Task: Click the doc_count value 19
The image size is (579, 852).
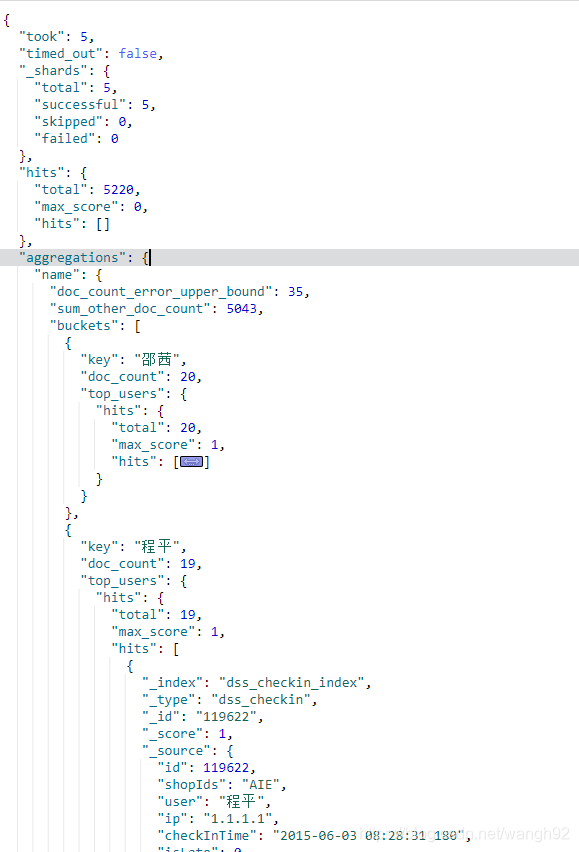Action: pyautogui.click(x=188, y=563)
